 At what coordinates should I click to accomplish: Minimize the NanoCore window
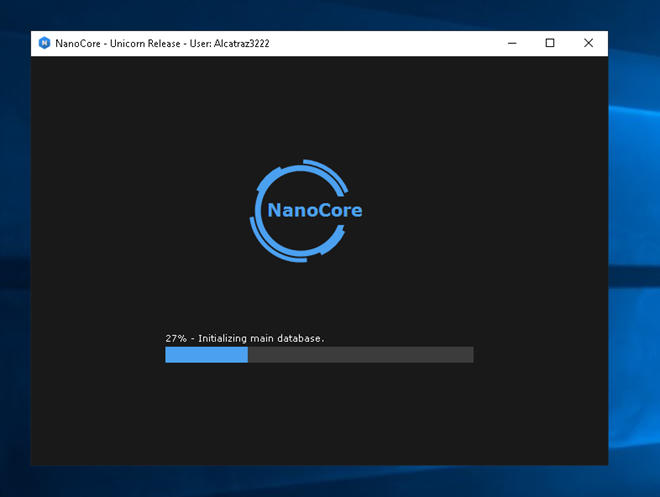tap(511, 43)
